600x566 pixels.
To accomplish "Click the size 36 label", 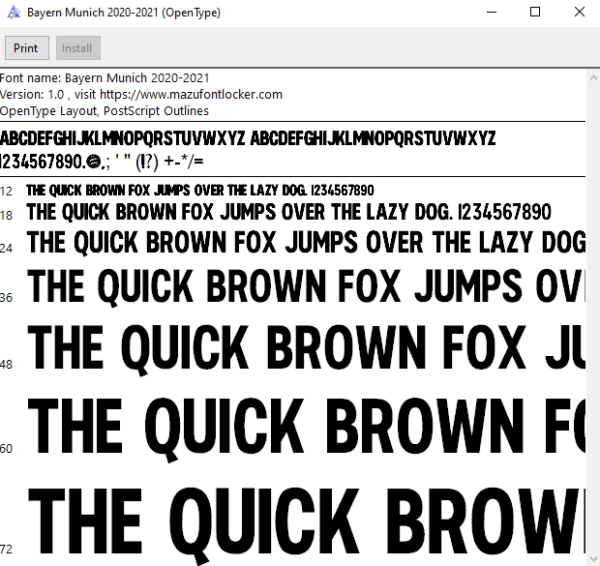I will pos(6,298).
